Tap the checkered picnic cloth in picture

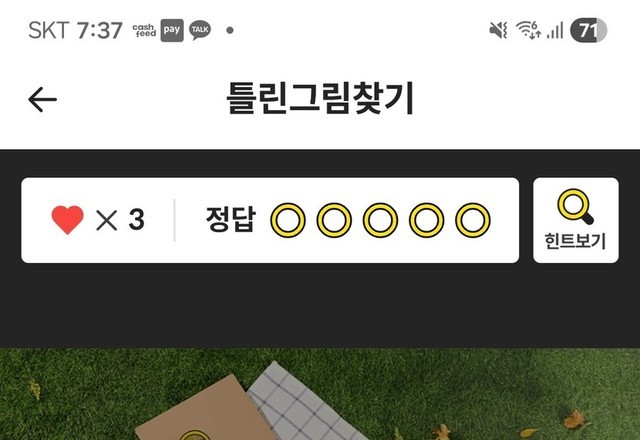pyautogui.click(x=306, y=404)
